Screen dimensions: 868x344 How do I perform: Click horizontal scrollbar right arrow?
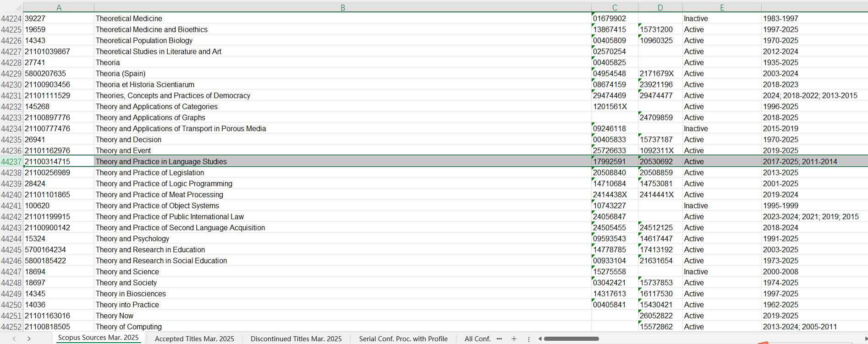[866, 339]
